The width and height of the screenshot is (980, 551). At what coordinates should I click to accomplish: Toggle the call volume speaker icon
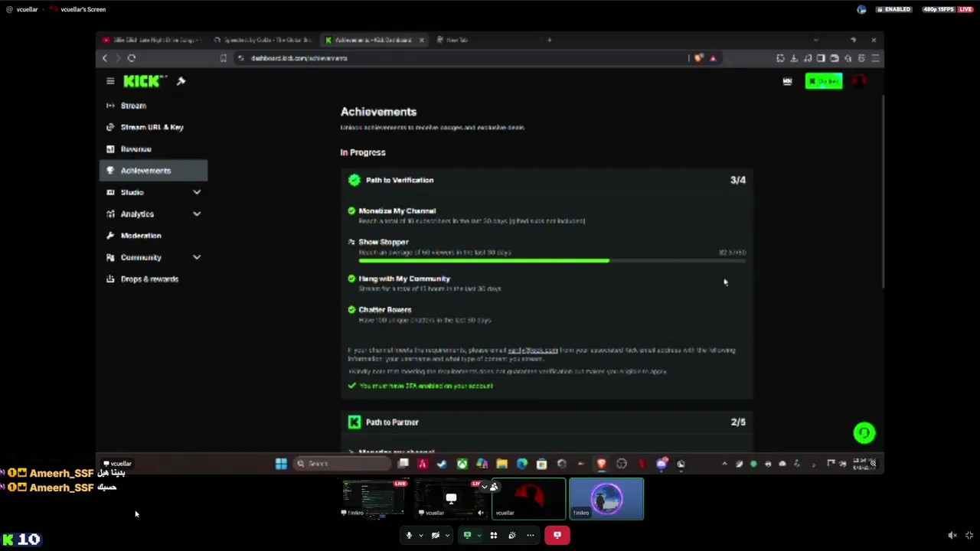(952, 536)
